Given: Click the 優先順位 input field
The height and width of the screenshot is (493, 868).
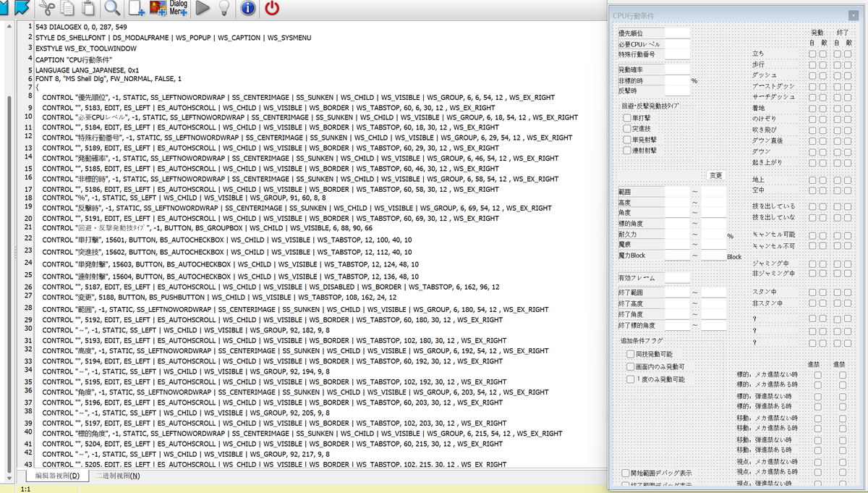Looking at the screenshot, I should coord(677,33).
